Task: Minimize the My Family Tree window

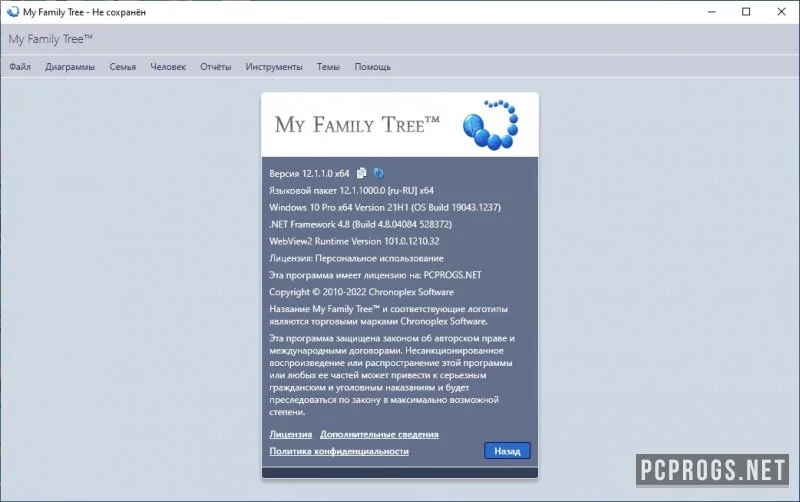Action: [712, 12]
